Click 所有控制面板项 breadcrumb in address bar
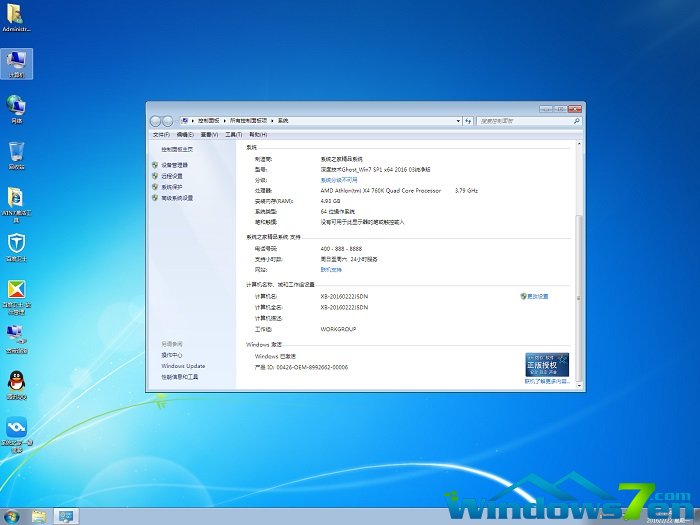The height and width of the screenshot is (525, 700). (248, 121)
